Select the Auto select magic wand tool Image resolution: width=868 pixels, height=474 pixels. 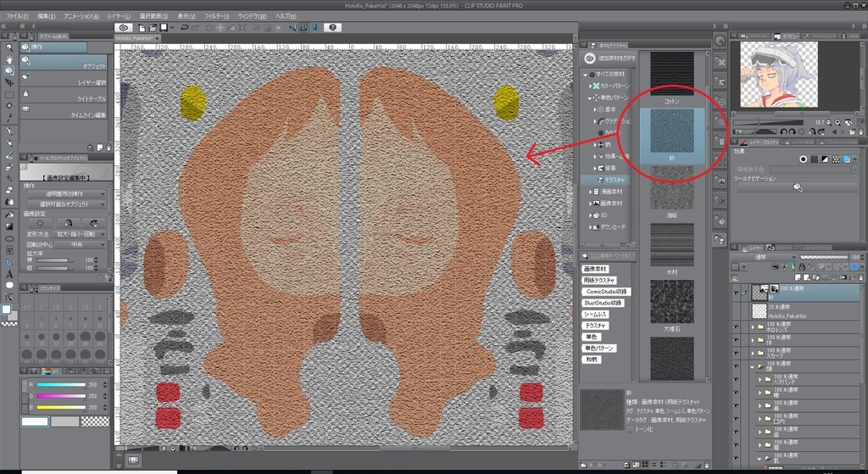(9, 106)
